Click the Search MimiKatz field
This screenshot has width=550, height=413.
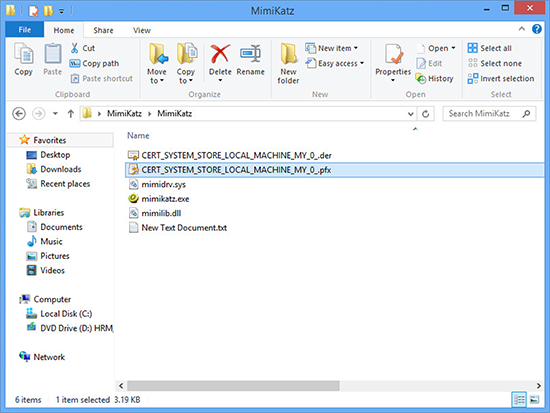489,114
